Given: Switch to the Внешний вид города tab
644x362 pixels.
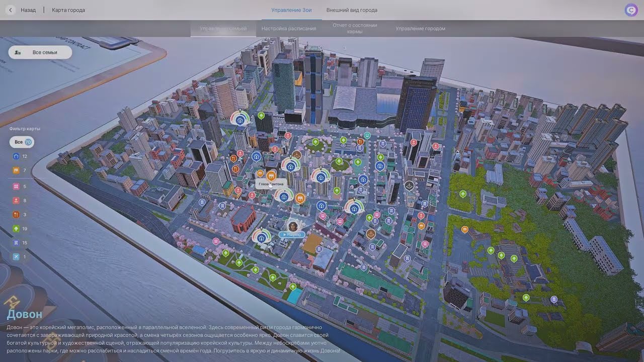Looking at the screenshot, I should [352, 10].
